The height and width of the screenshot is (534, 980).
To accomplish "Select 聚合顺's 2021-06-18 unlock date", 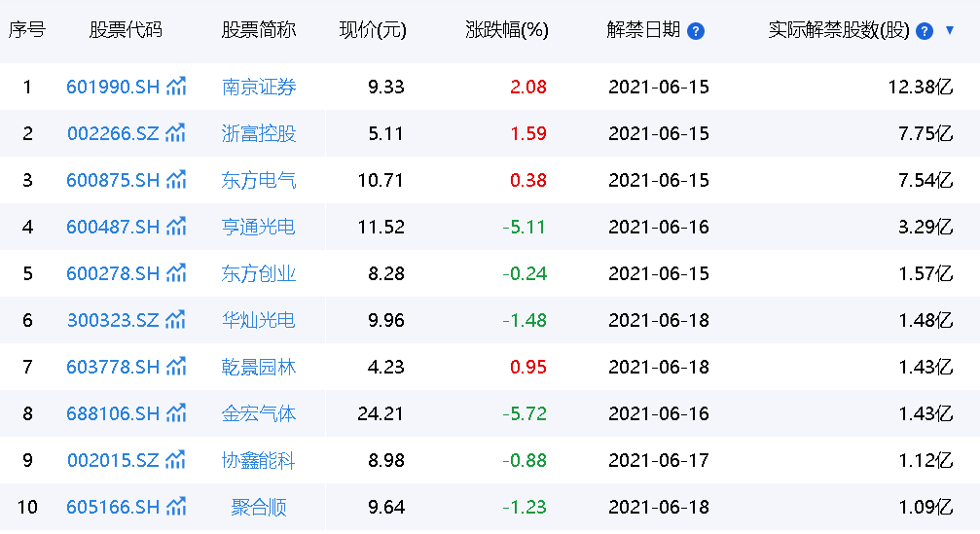I will pos(659,507).
